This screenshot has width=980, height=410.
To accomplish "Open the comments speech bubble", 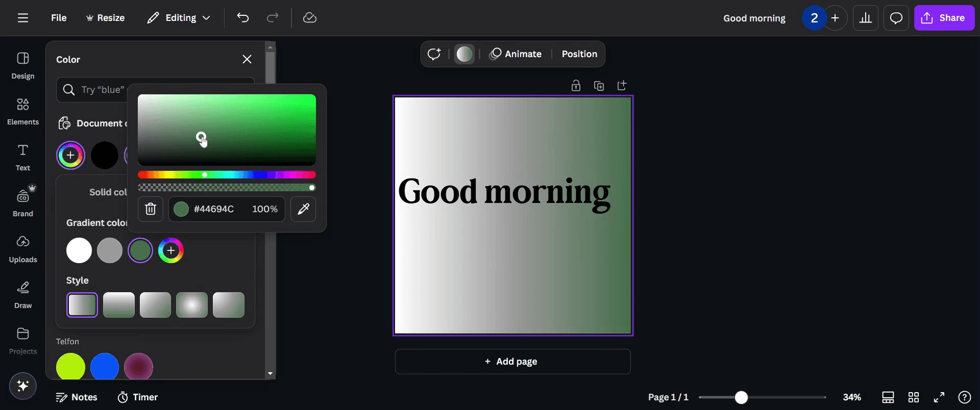I will [896, 18].
